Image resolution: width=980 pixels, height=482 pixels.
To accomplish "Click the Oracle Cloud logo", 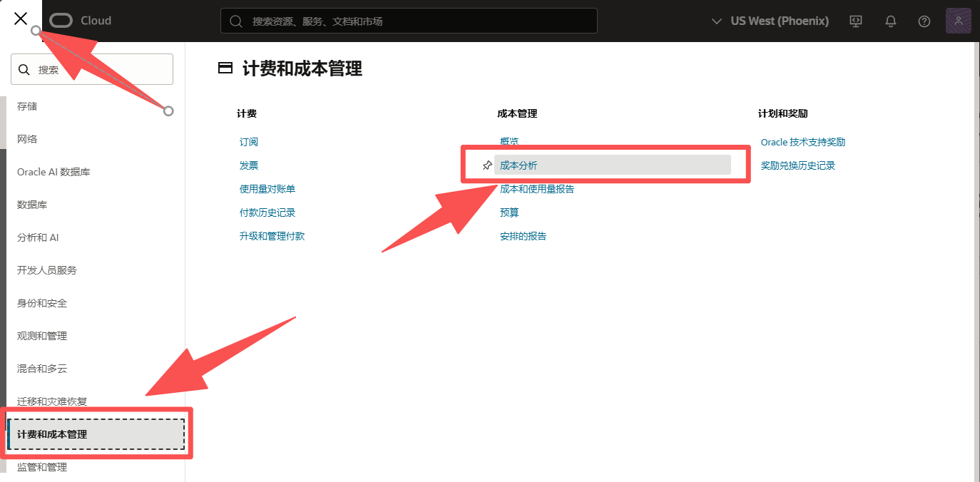I will (61, 21).
